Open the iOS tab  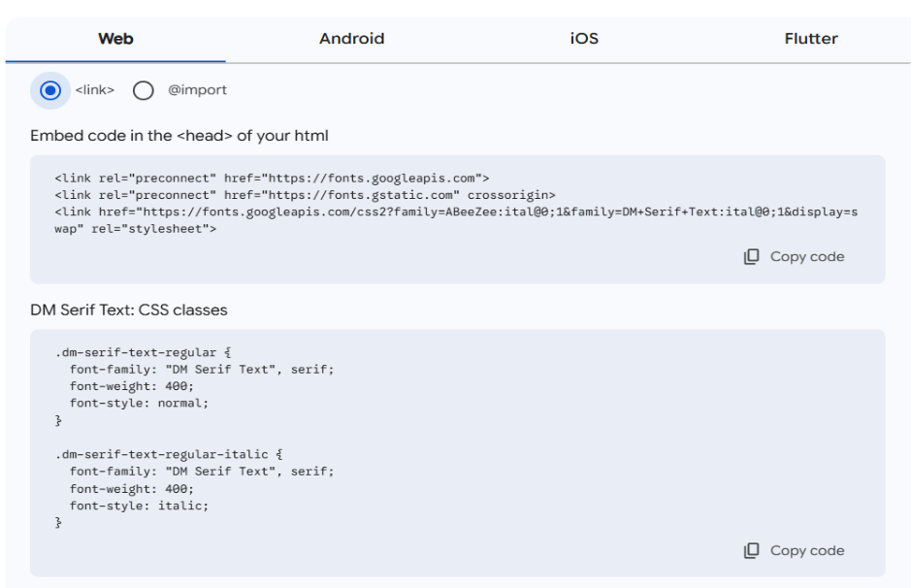pyautogui.click(x=584, y=39)
